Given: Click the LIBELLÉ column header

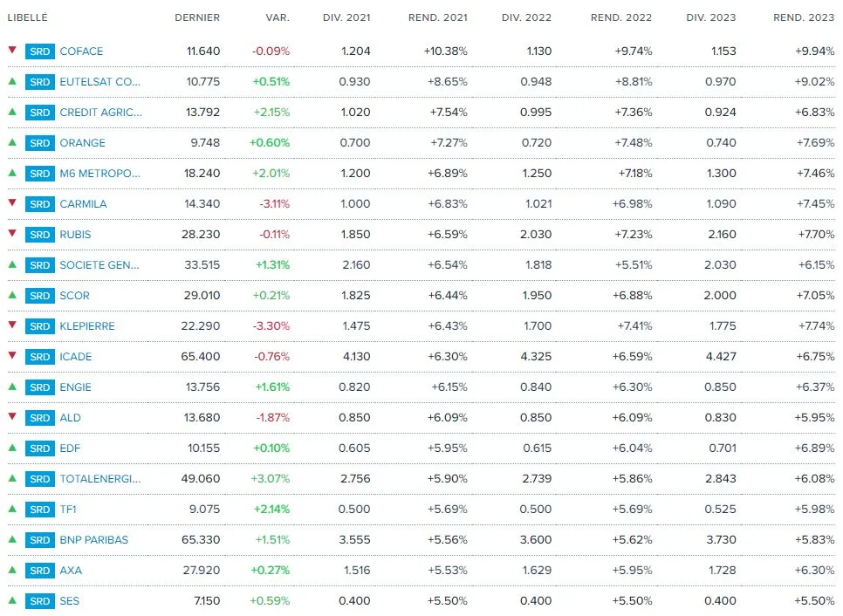Looking at the screenshot, I should 28,17.
